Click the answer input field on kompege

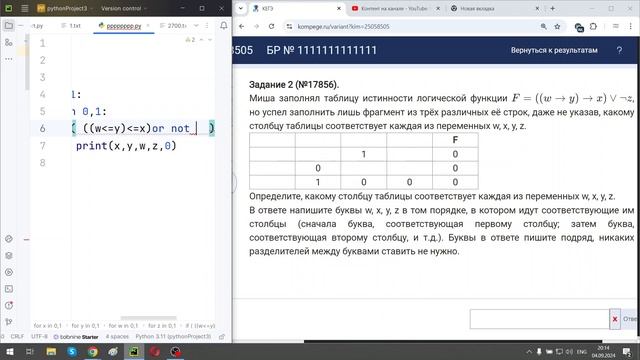tap(539, 319)
